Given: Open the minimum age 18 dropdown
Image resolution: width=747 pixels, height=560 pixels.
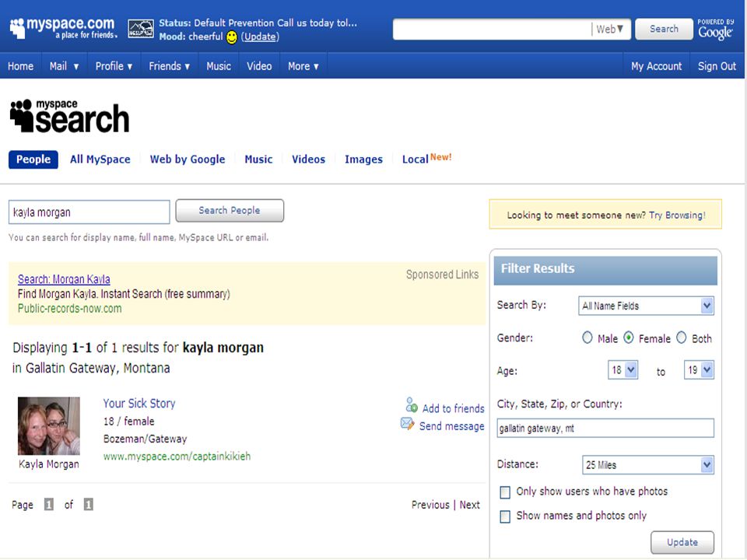Looking at the screenshot, I should click(x=622, y=370).
